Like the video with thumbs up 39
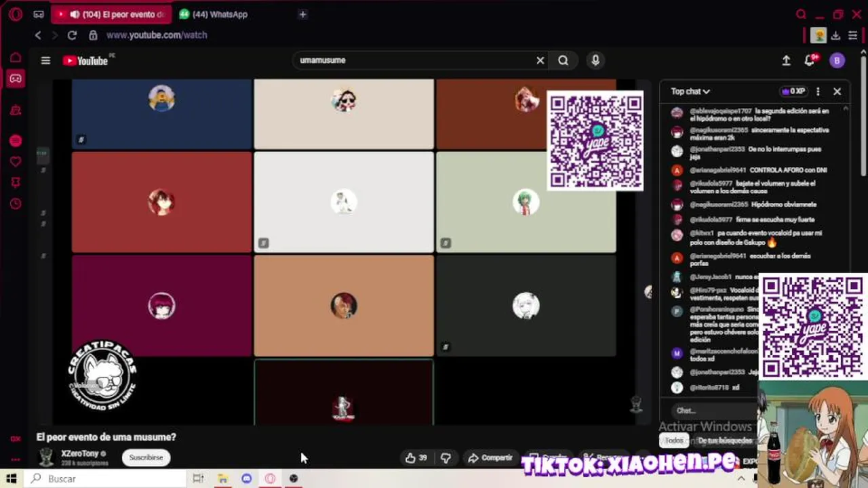Screen dimensions: 868x488 coord(416,458)
